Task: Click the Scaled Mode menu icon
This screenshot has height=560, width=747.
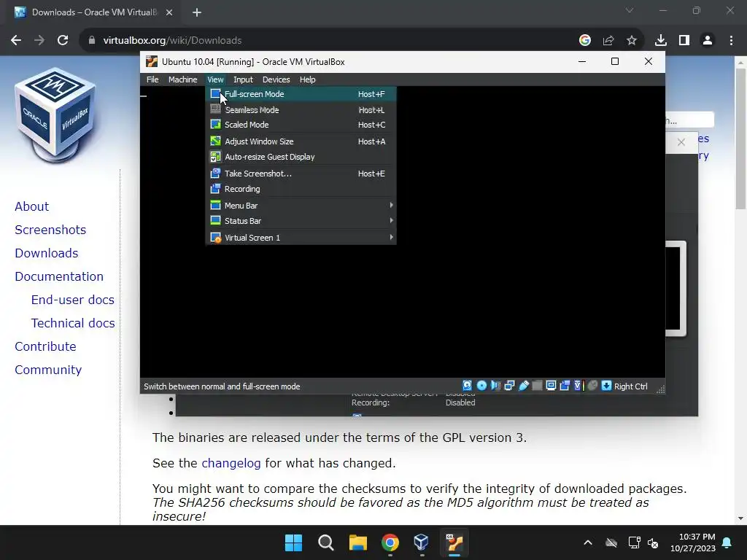Action: pos(215,125)
